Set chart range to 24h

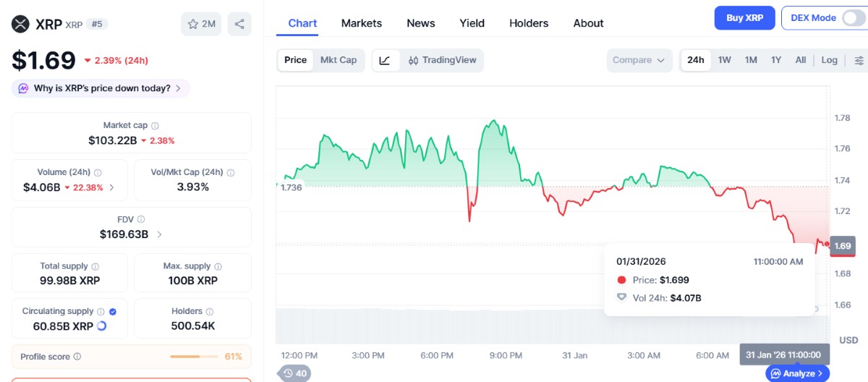(696, 60)
